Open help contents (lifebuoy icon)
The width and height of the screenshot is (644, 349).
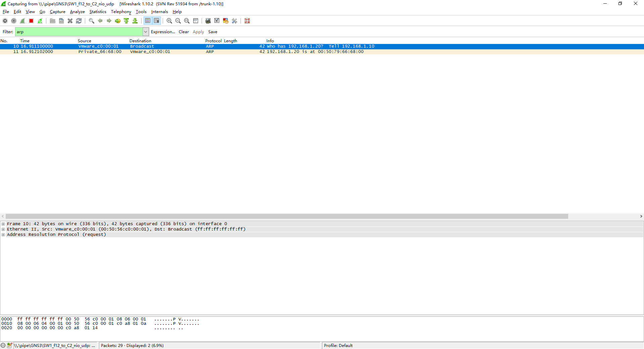[247, 21]
